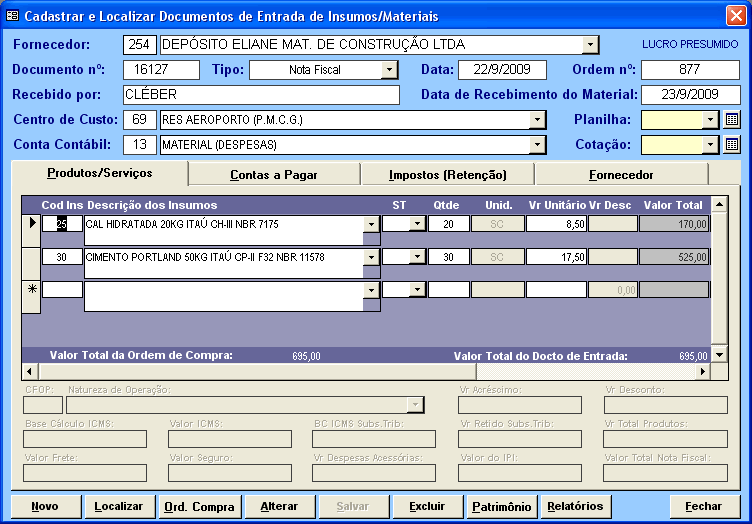Close the window with the red X
This screenshot has width=752, height=524.
click(x=735, y=17)
